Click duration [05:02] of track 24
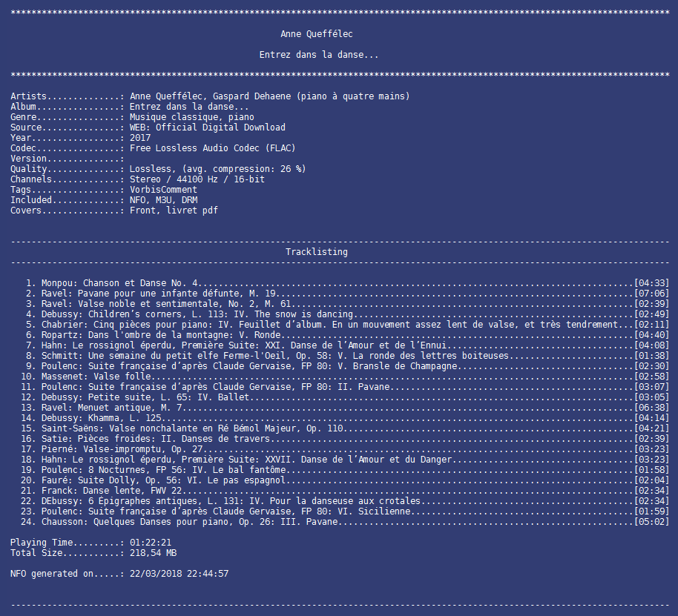This screenshot has height=616, width=678. 651,521
